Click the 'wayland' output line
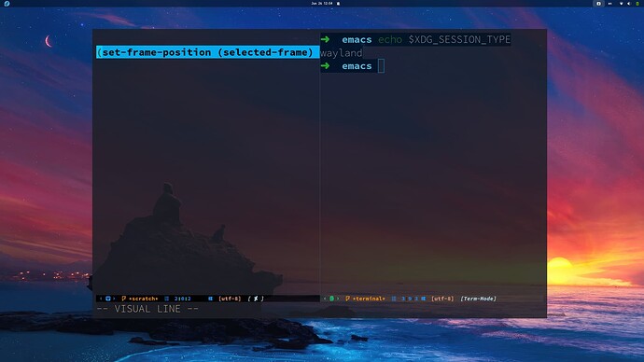644x362 pixels. [342, 52]
